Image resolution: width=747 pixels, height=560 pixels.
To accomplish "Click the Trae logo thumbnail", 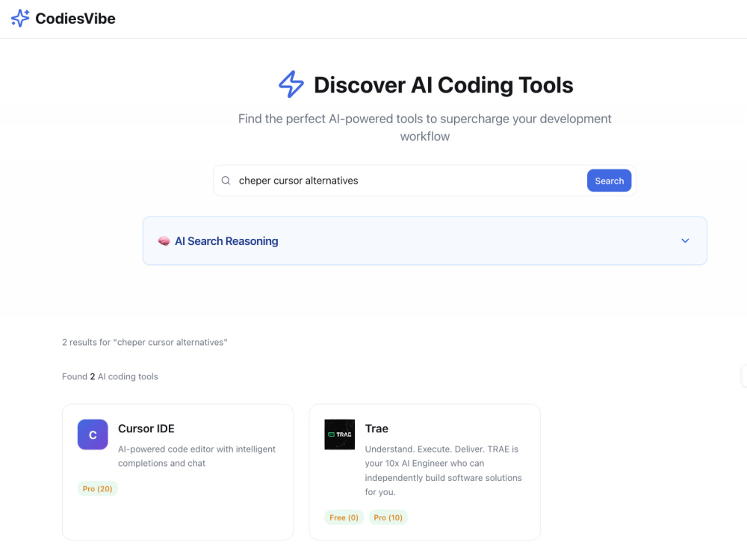I will 340,435.
